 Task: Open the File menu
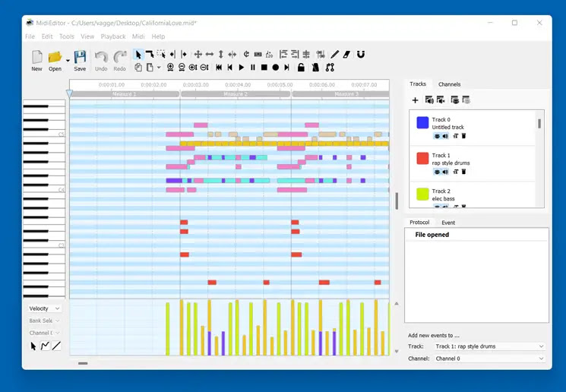pos(30,36)
